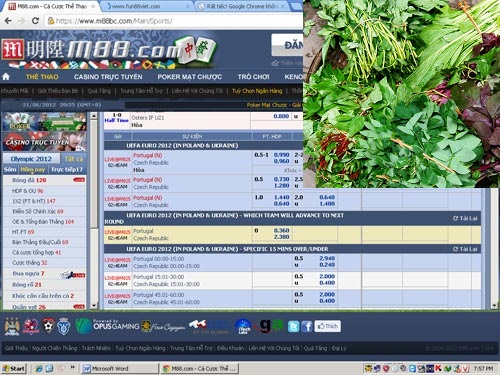Open the Facebook icon in footer
The width and height of the screenshot is (500, 375).
[x=307, y=326]
